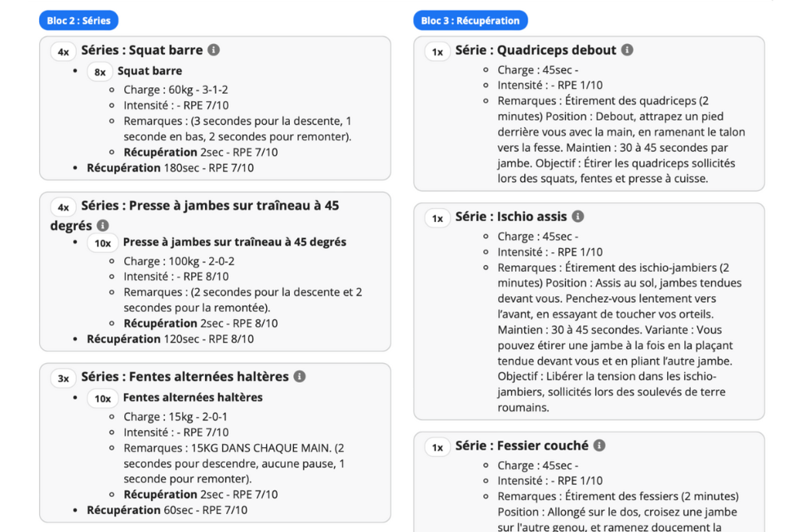Open info icon for Fessier couché

point(599,446)
